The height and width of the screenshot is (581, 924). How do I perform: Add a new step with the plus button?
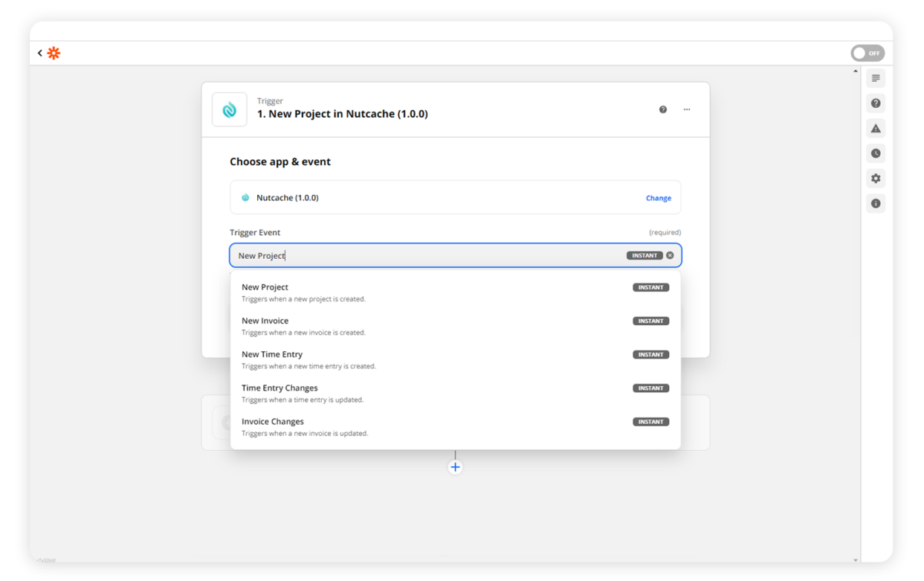point(455,467)
